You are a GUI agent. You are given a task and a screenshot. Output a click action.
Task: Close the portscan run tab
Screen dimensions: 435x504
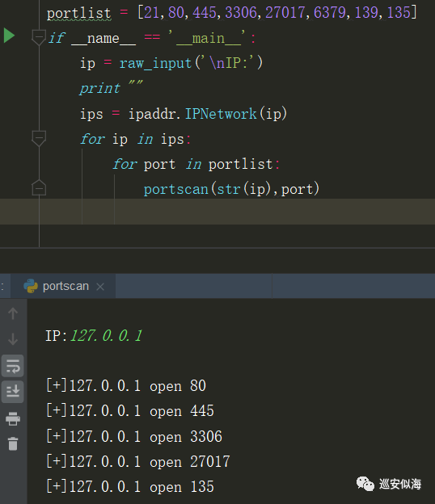[x=100, y=287]
